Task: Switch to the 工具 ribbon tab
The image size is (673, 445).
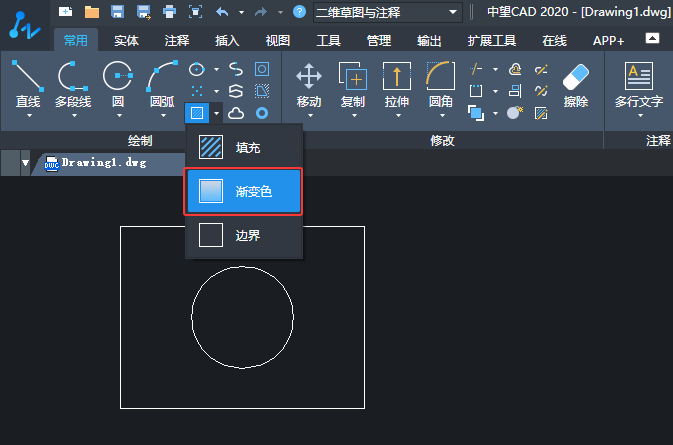Action: coord(328,40)
